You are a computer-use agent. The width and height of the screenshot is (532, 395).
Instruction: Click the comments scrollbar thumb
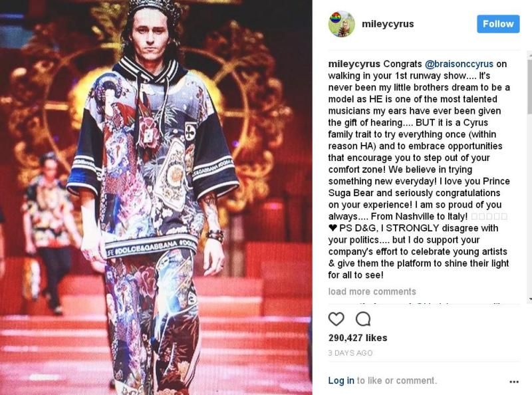pyautogui.click(x=529, y=86)
